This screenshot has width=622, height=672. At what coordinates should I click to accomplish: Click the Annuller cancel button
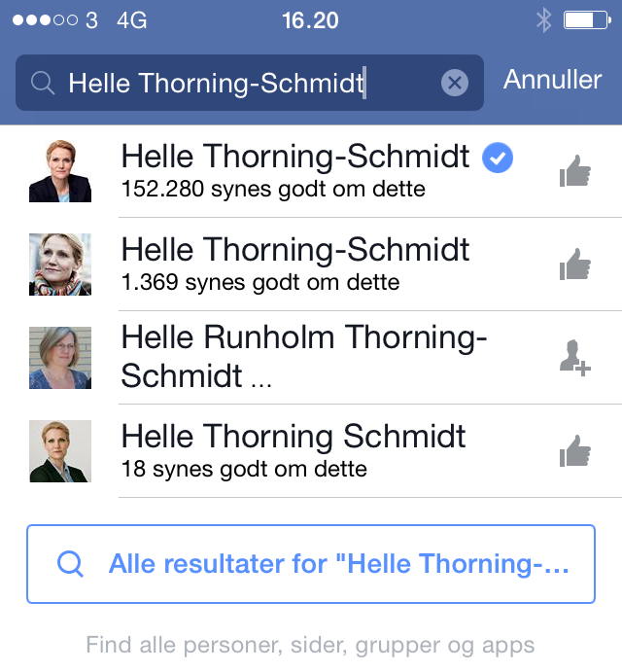553,80
